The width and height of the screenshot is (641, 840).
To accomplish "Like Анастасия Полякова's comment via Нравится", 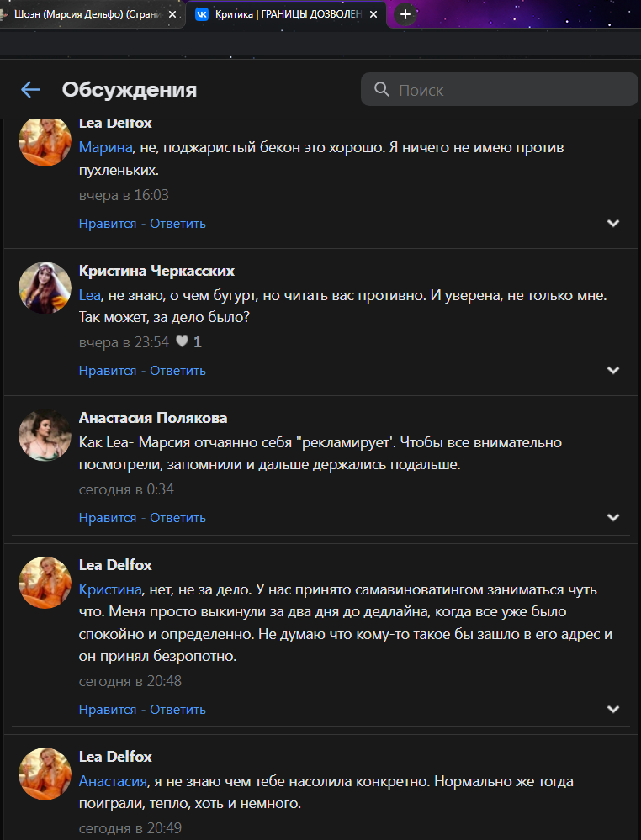I will tap(107, 518).
